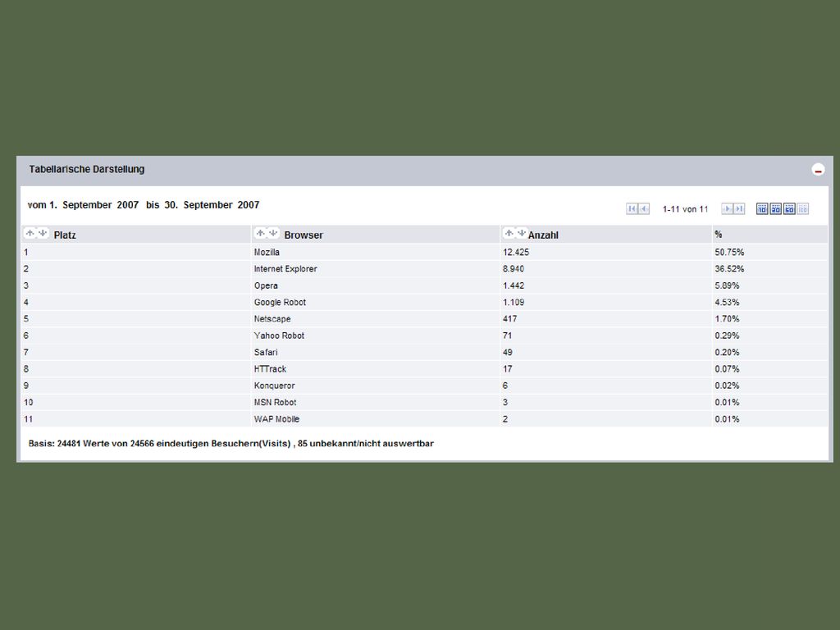Jump to first page of results
The width and height of the screenshot is (840, 630).
tap(632, 209)
